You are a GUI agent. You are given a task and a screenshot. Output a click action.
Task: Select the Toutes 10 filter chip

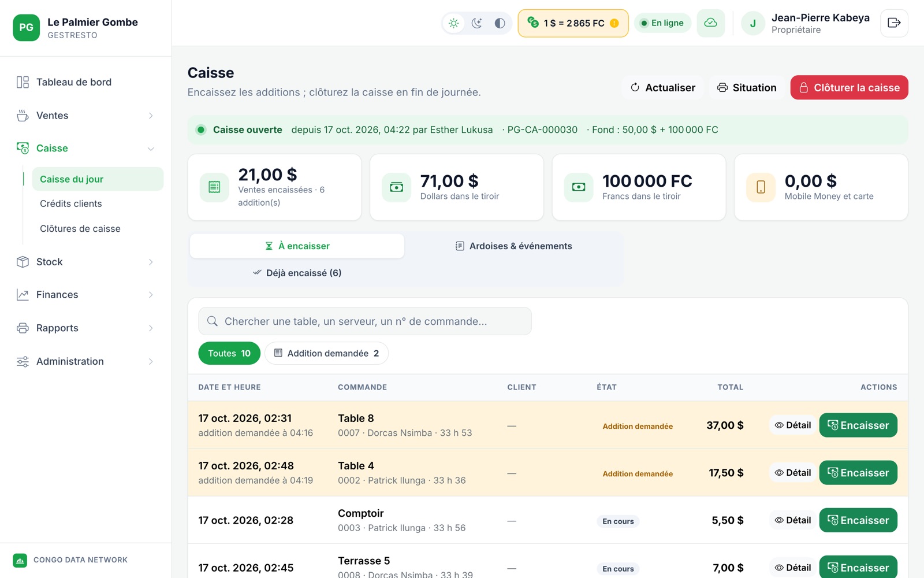click(x=229, y=353)
